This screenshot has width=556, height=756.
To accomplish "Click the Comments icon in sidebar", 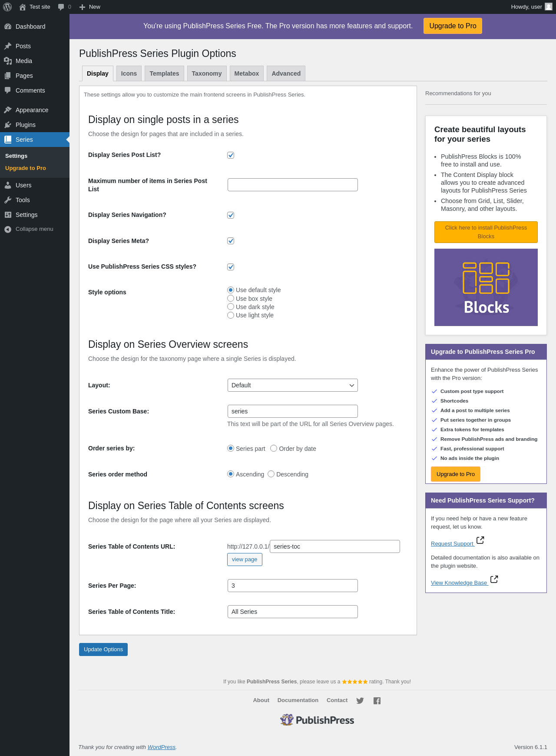I will pos(8,90).
